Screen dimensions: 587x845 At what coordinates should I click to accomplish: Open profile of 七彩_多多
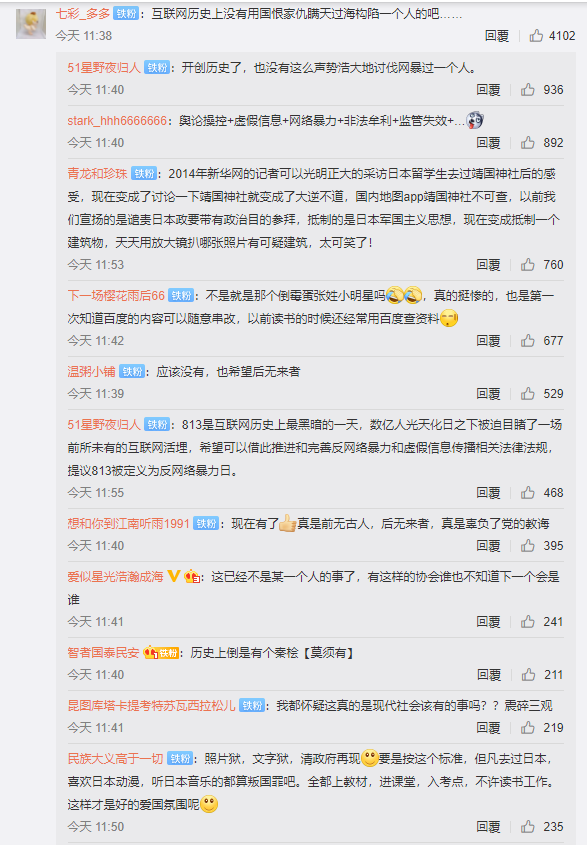[x=83, y=13]
